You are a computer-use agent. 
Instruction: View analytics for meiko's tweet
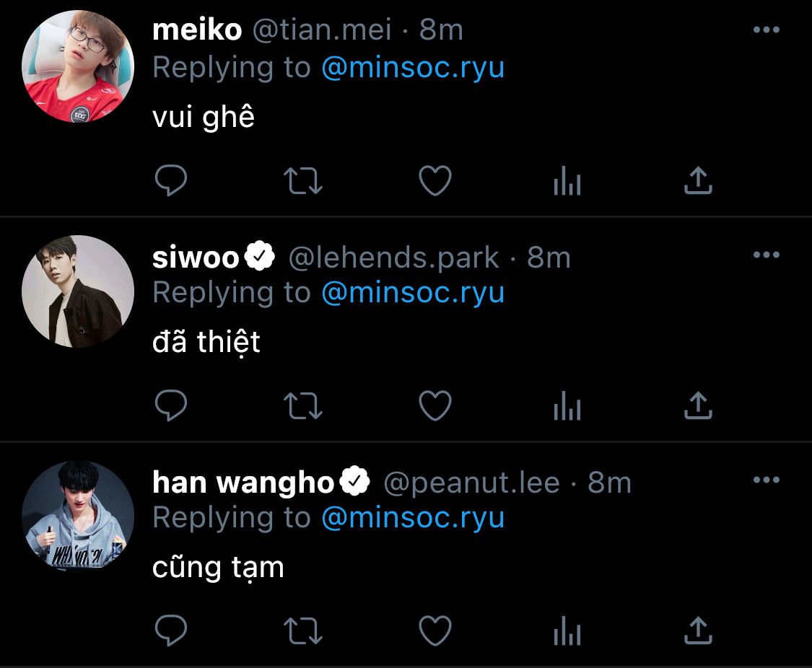(567, 180)
